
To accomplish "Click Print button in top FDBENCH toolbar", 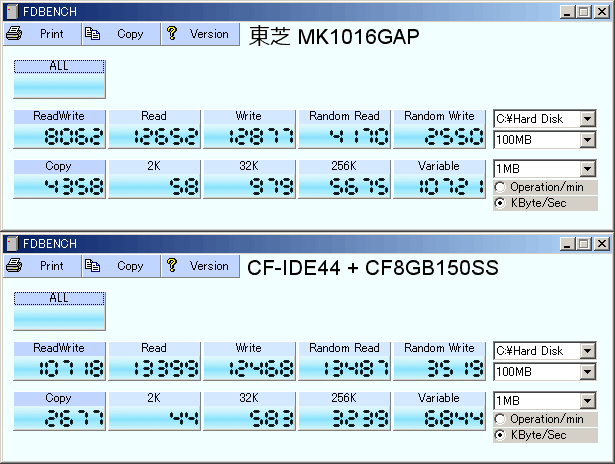I will [x=42, y=34].
